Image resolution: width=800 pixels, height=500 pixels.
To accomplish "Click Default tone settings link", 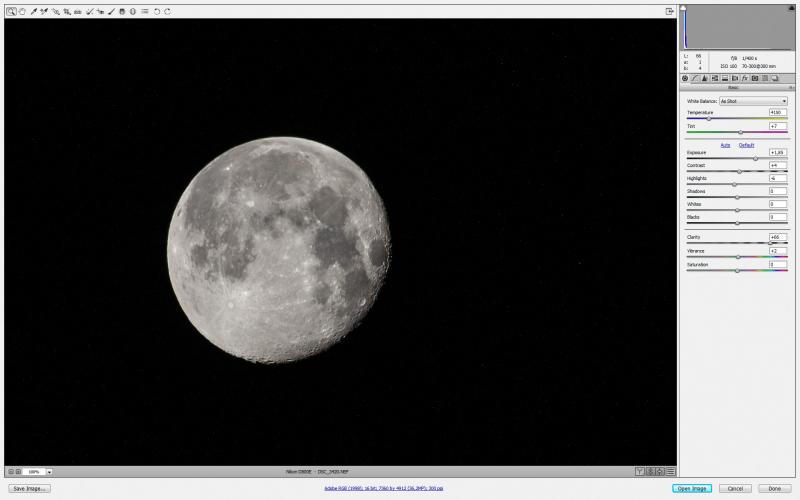I will (x=746, y=145).
